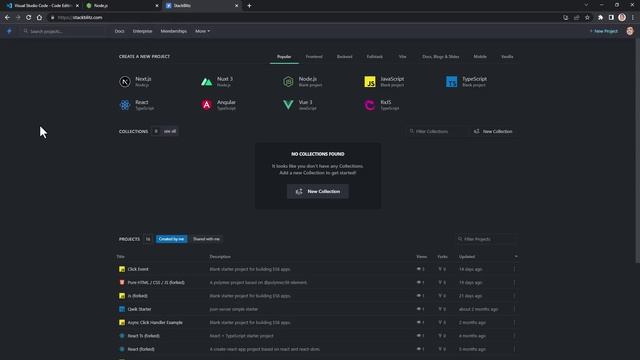Switch to the Vanilla tab
Image resolution: width=640 pixels, height=360 pixels.
click(x=507, y=56)
